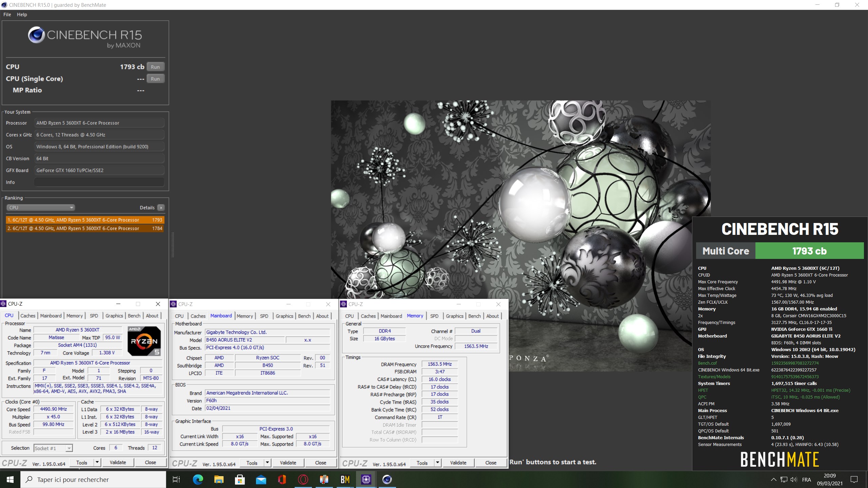Select ranking entry scoring 1784
This screenshot has height=488, width=868.
point(85,228)
